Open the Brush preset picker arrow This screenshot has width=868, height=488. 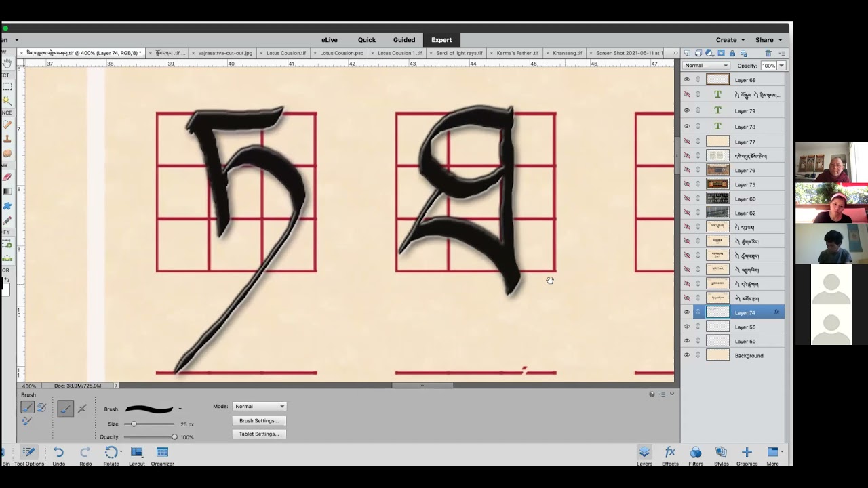pos(180,409)
